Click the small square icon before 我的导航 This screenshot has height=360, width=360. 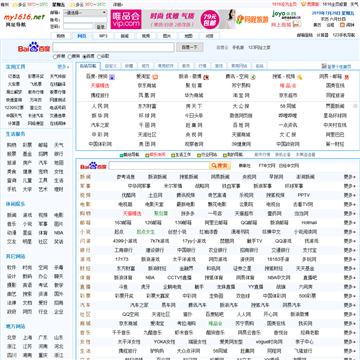point(225,155)
